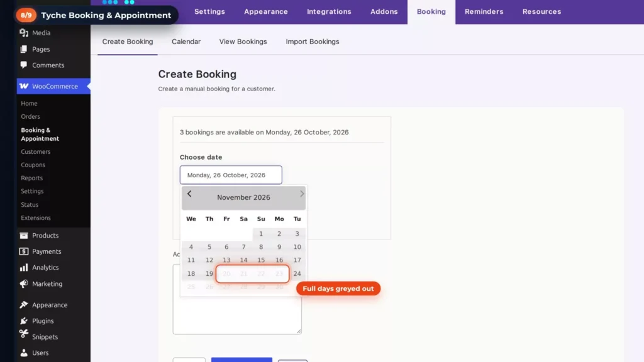Click the Marketing megaphone icon
This screenshot has height=362, width=644.
pos(24,283)
